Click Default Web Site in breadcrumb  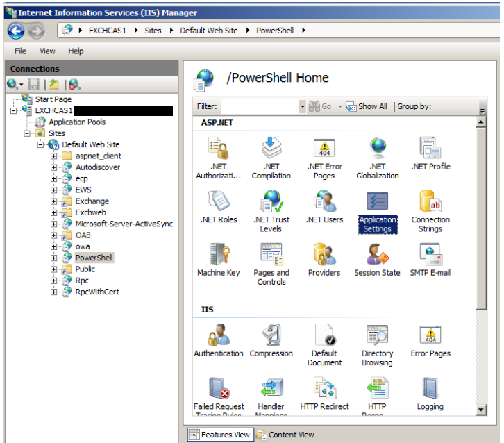coord(208,31)
